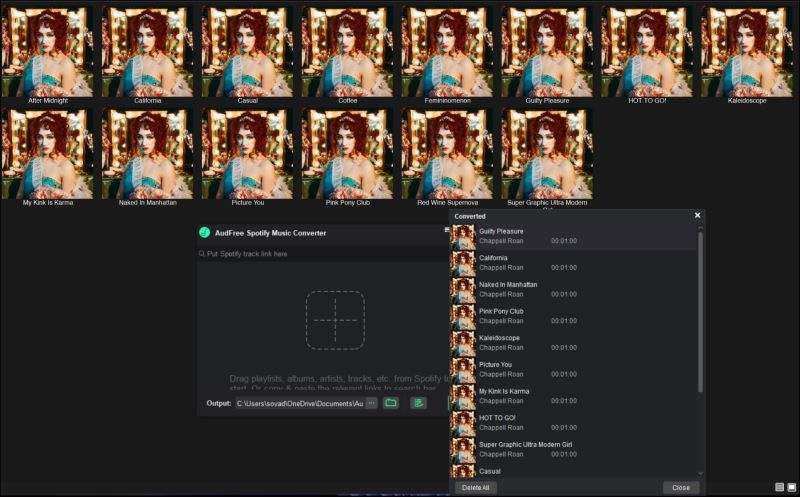The width and height of the screenshot is (800, 497).
Task: Click the Delete All button
Action: point(476,487)
